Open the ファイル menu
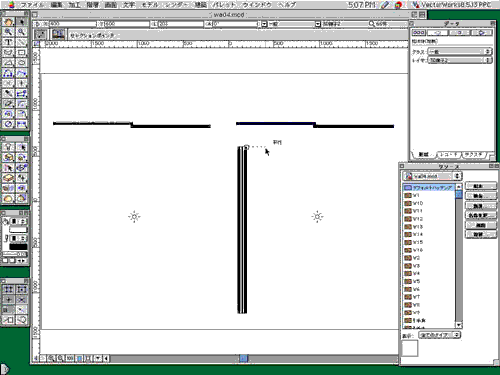 click(x=32, y=5)
